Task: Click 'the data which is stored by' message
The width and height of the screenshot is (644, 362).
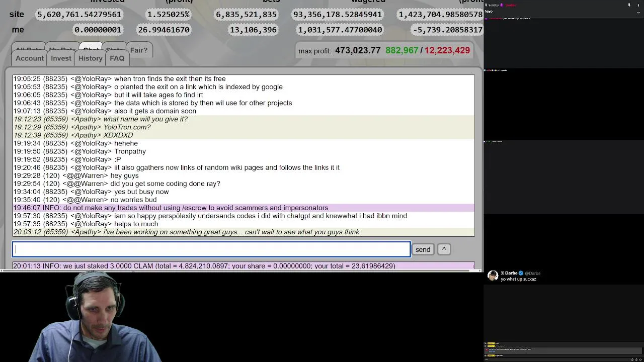Action: pyautogui.click(x=244, y=103)
